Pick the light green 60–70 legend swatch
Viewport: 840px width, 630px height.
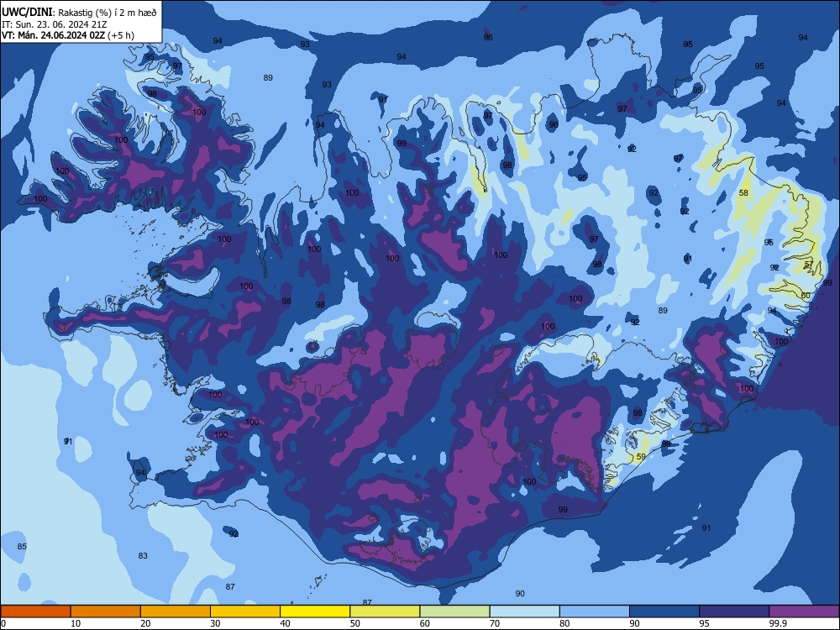click(454, 612)
